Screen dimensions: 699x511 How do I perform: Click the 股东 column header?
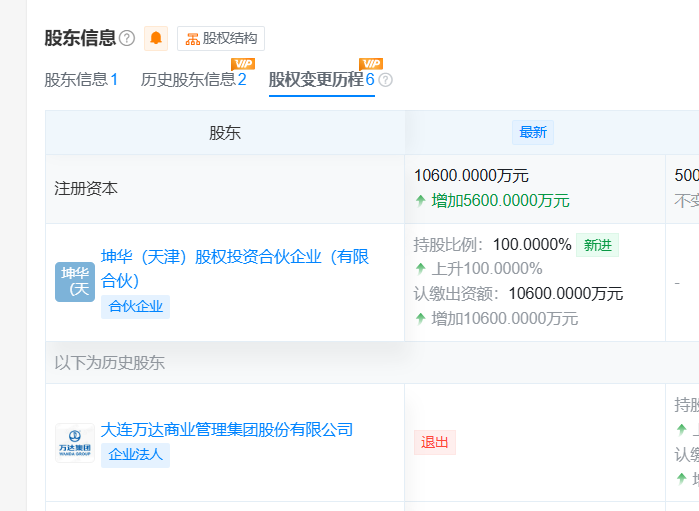(225, 133)
